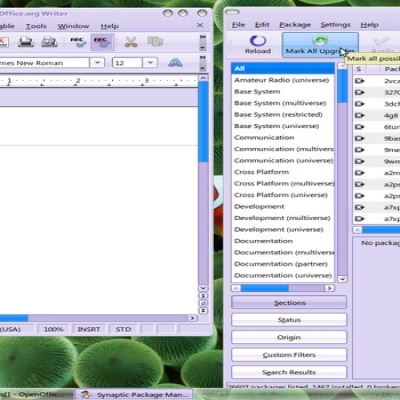The image size is (400, 400).
Task: Open Page Preview in Writer toolbar
Action: (x=49, y=42)
